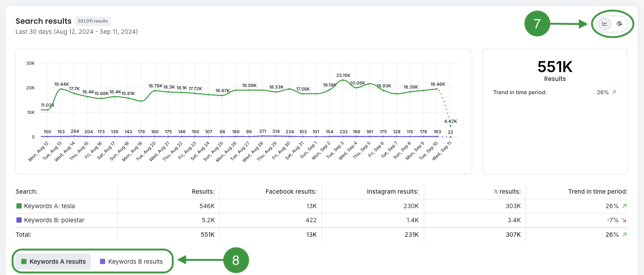Viewport: 644px width, 275px height.
Task: Click the green circle numbered 8
Action: point(236,260)
